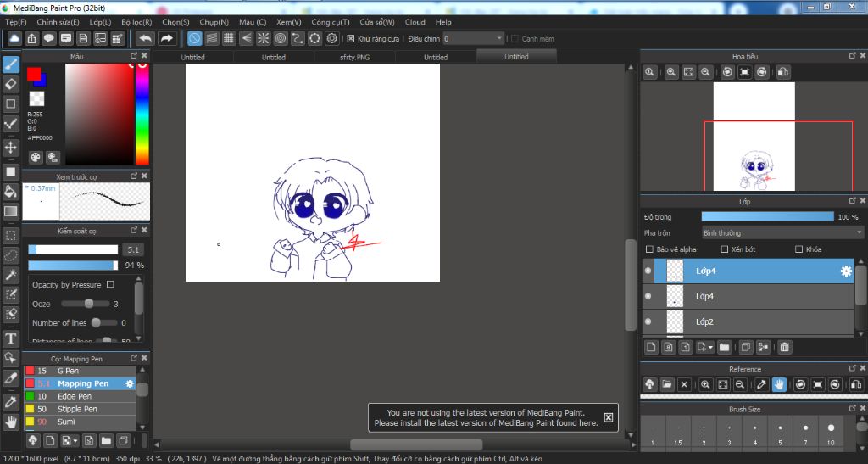Turn off snap mode

194,38
